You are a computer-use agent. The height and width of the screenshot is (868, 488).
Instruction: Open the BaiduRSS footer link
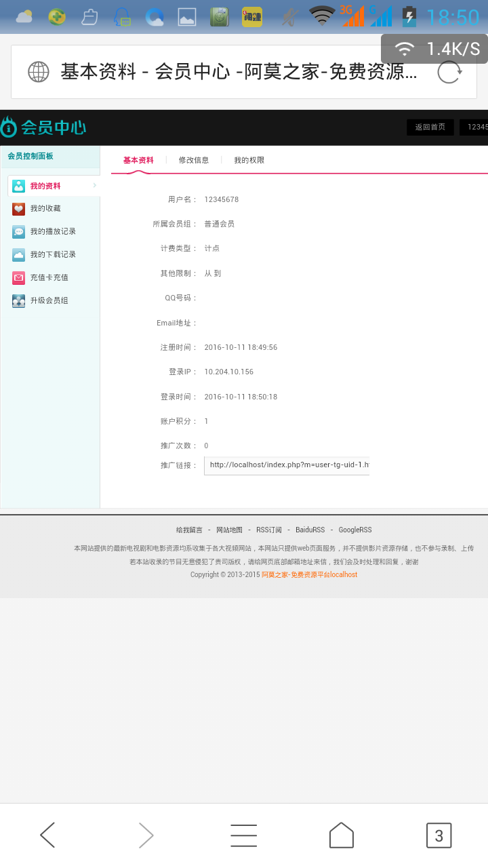(310, 530)
